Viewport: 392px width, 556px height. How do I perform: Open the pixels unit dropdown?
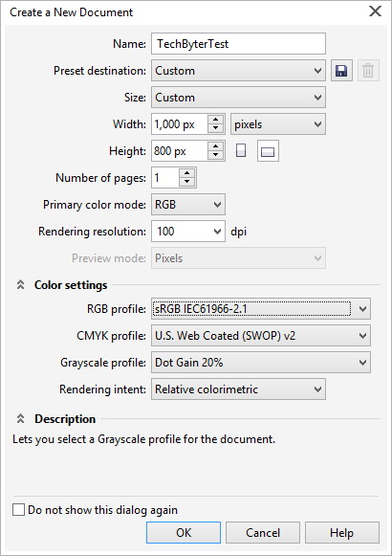(278, 124)
